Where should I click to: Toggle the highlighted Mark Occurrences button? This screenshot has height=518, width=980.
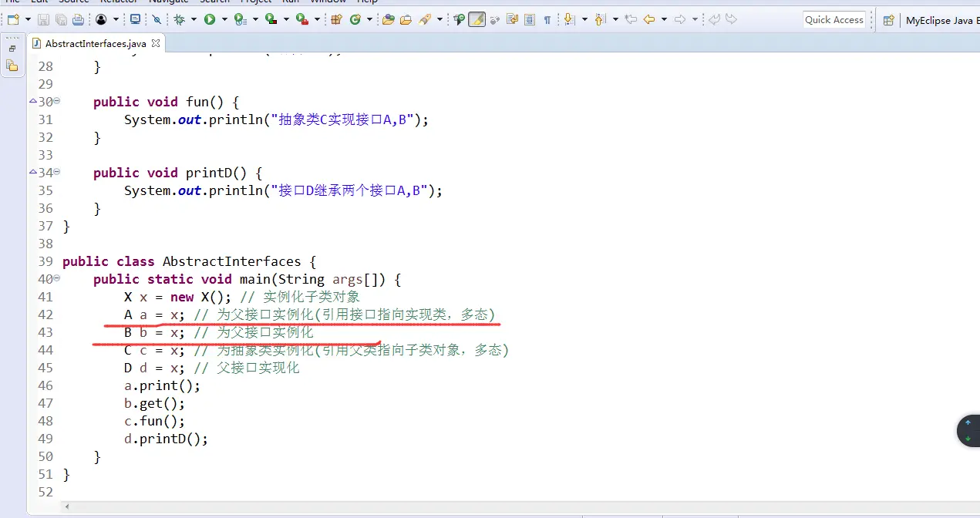click(x=477, y=19)
